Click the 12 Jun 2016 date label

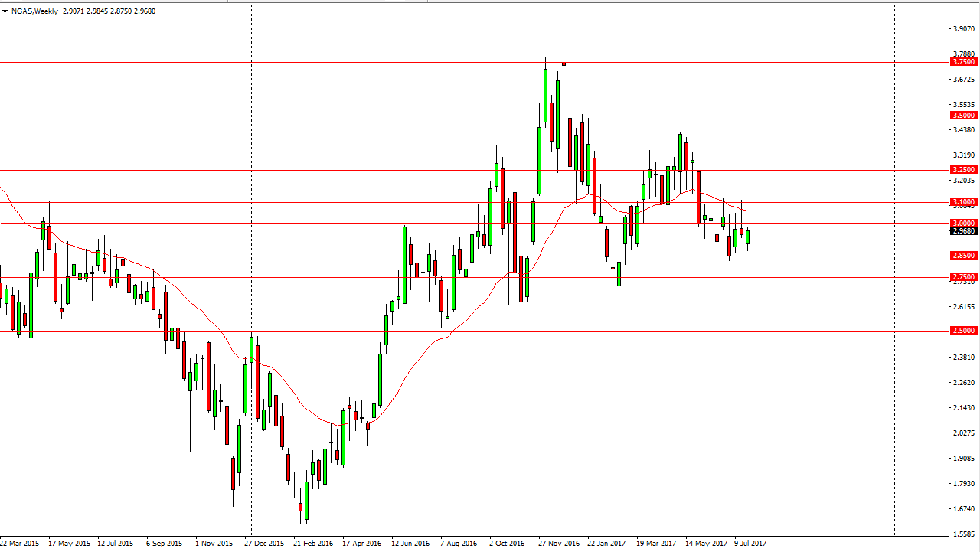click(x=412, y=544)
